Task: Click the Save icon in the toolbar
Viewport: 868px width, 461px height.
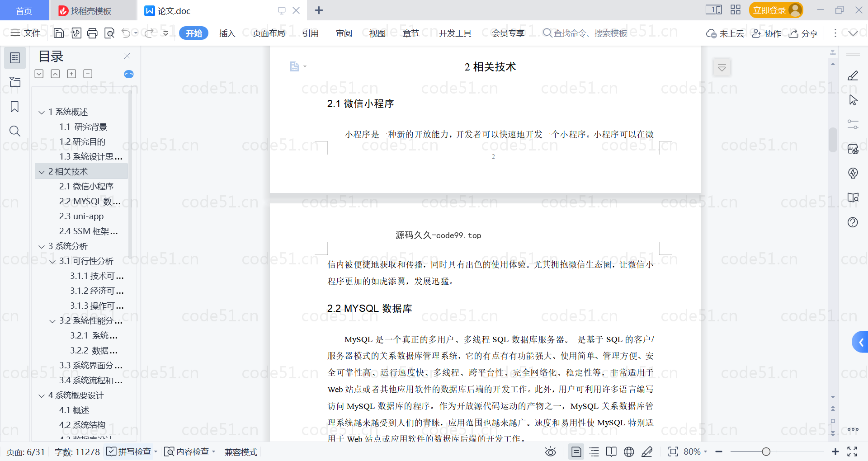Action: pyautogui.click(x=59, y=33)
